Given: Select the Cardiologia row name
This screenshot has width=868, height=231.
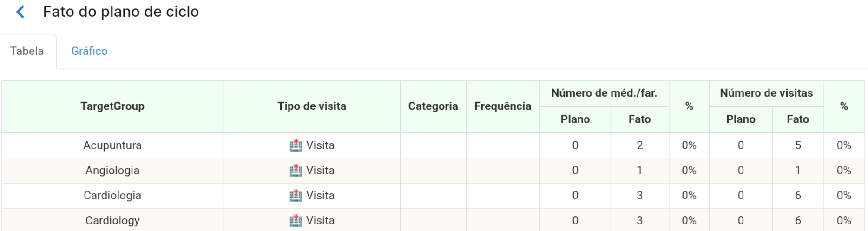Looking at the screenshot, I should point(112,196).
